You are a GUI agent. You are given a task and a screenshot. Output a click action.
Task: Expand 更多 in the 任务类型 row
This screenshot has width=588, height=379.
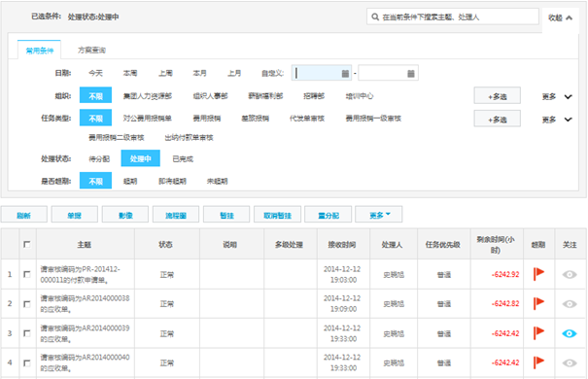click(557, 120)
